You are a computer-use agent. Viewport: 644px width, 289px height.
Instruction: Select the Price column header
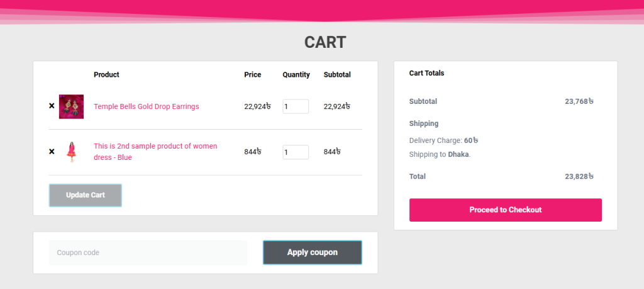(252, 74)
